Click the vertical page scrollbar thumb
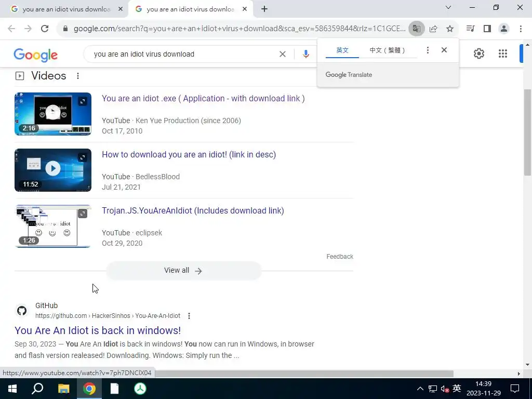532x399 pixels. click(x=527, y=132)
